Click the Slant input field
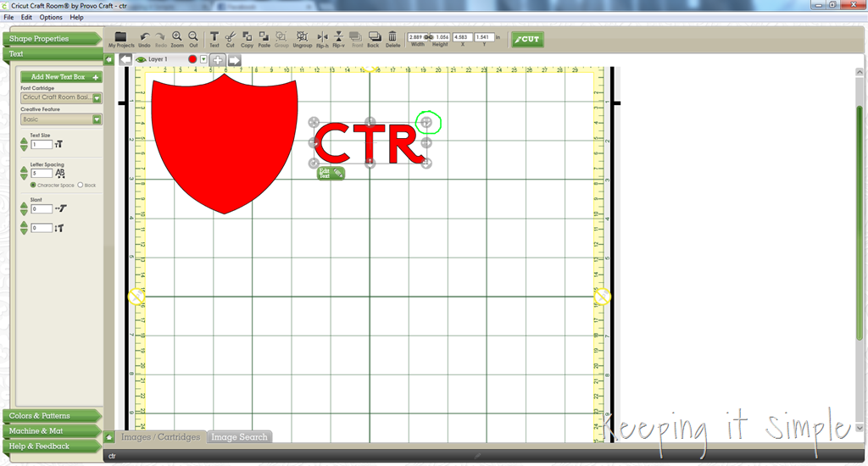This screenshot has width=868, height=466. pos(42,208)
